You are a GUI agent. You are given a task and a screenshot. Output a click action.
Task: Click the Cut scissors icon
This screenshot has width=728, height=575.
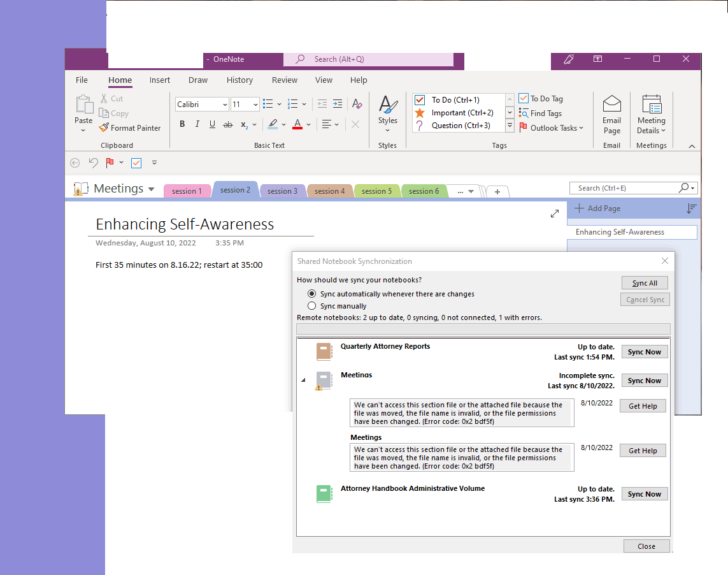pyautogui.click(x=104, y=99)
